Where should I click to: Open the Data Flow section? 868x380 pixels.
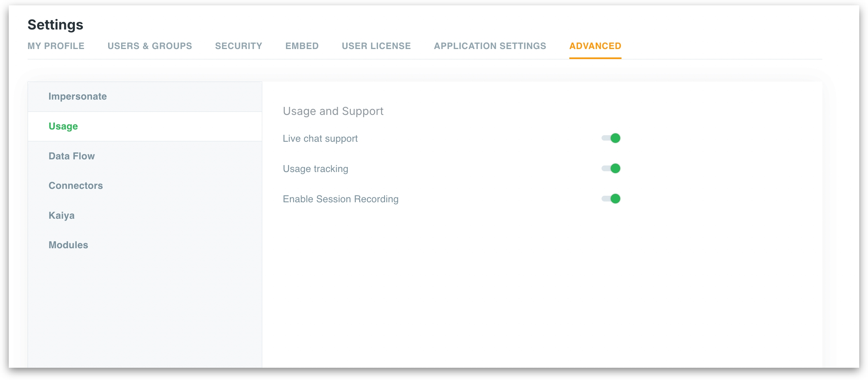point(72,156)
